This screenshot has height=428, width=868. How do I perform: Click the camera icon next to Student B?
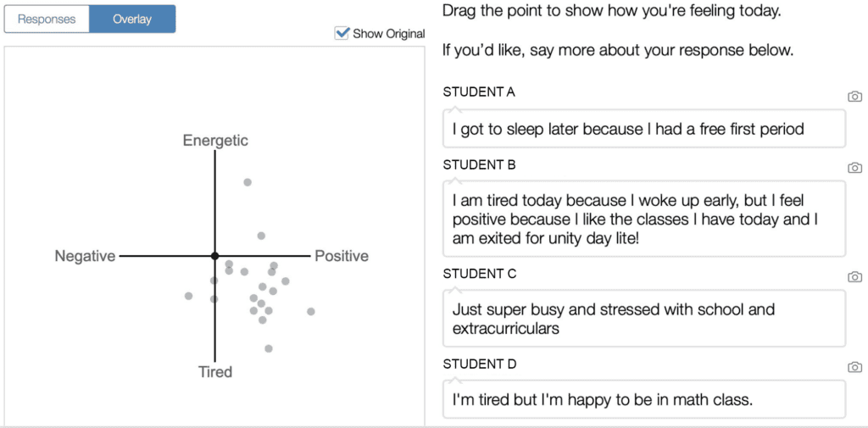[854, 167]
